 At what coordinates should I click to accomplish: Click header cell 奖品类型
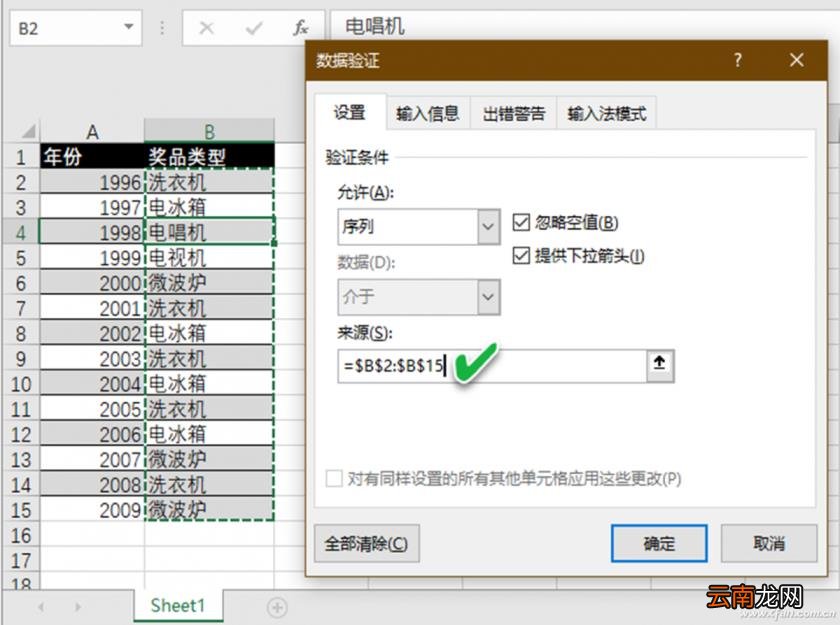(x=209, y=156)
